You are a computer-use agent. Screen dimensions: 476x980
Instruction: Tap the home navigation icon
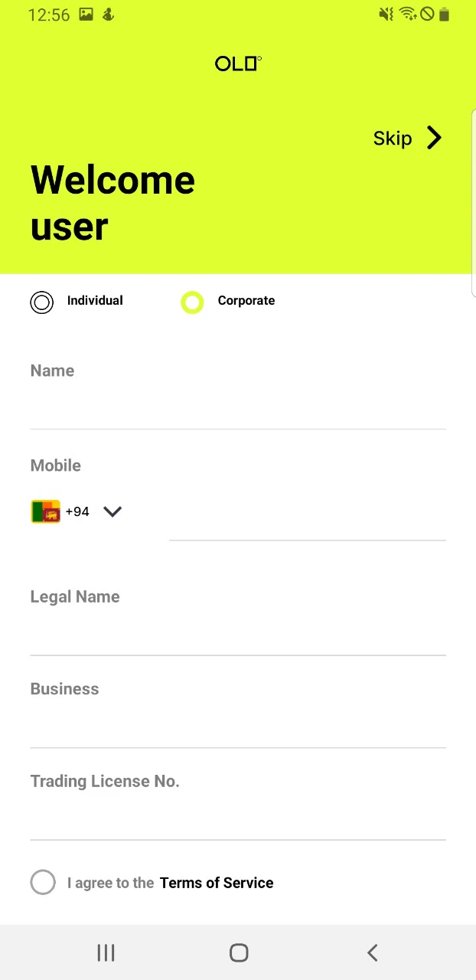238,952
